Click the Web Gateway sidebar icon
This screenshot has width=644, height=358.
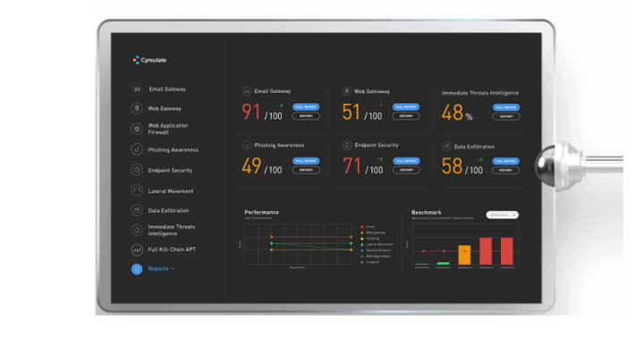coord(137,108)
